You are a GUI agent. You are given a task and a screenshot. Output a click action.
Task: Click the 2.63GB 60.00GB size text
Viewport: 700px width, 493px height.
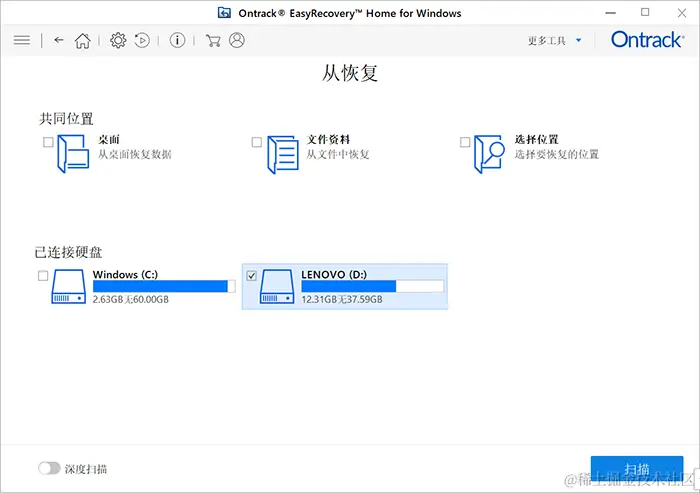pyautogui.click(x=131, y=299)
